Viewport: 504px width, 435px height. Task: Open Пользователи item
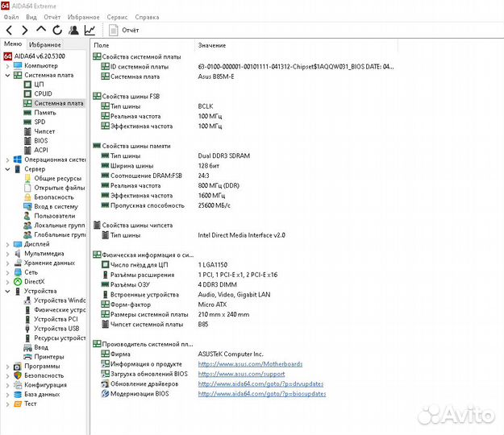click(54, 216)
